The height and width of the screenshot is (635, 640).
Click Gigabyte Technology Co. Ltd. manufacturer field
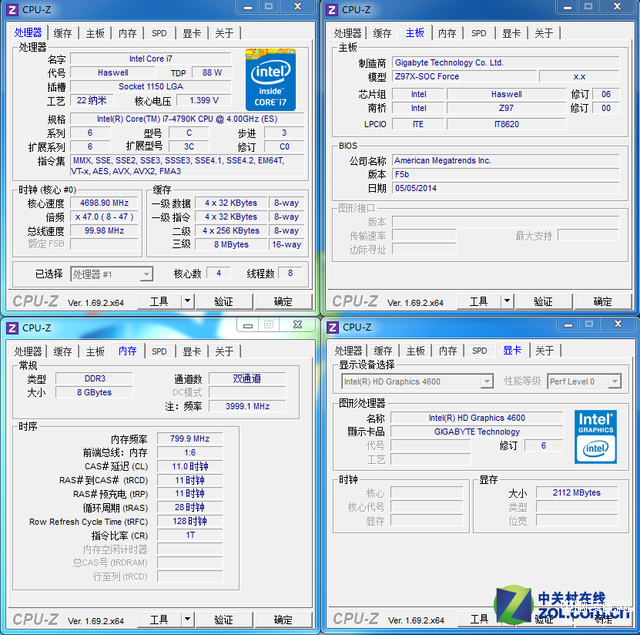pos(506,62)
